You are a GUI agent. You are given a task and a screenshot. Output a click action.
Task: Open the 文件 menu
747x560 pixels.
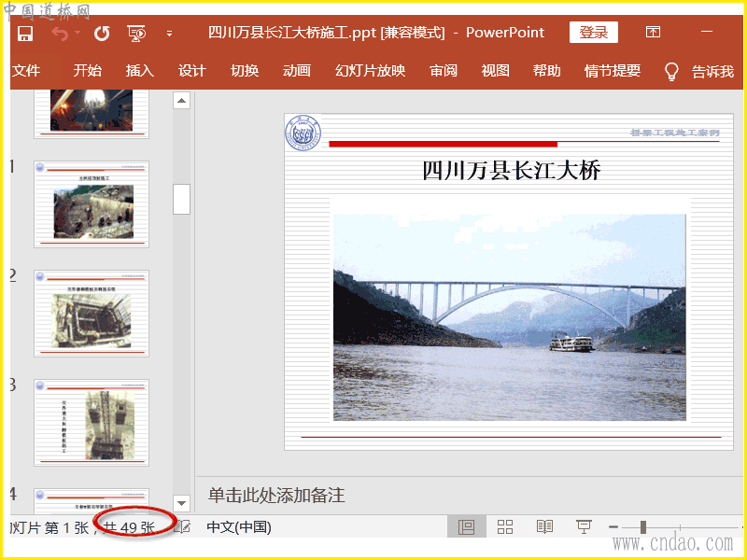(26, 71)
